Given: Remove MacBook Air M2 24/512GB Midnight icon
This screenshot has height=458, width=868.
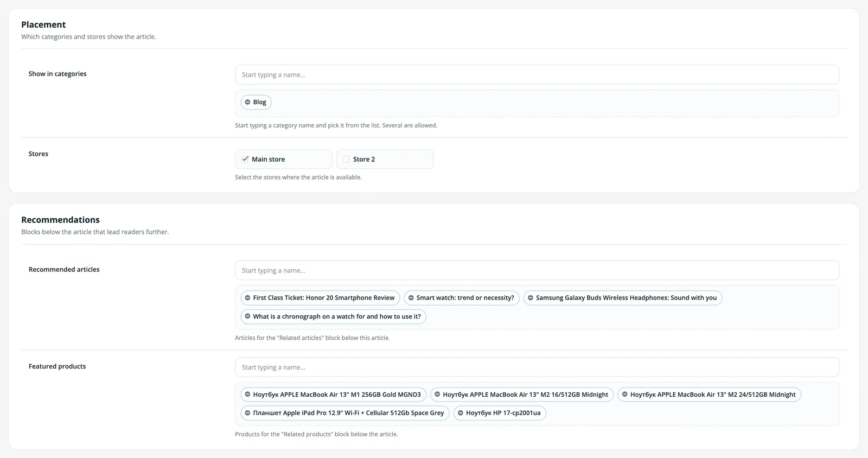Looking at the screenshot, I should point(625,395).
